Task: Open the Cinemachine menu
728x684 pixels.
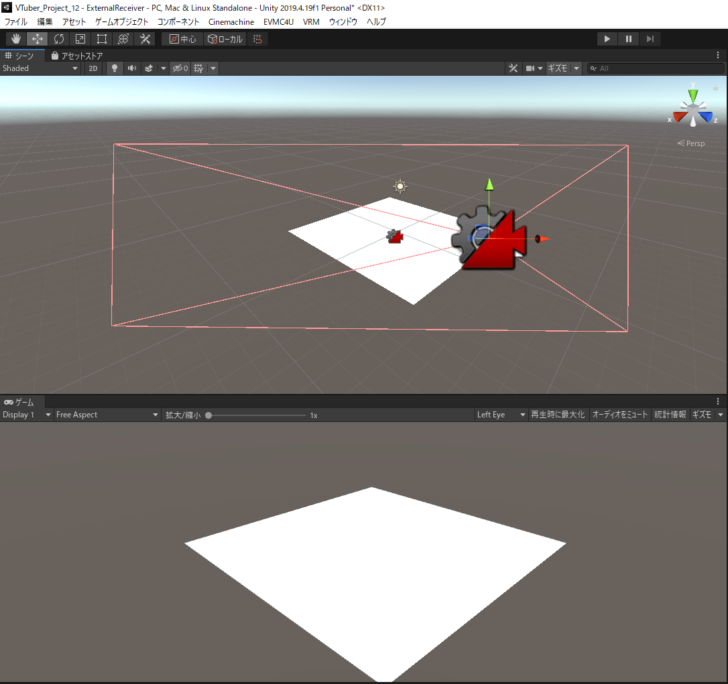Action: pyautogui.click(x=230, y=21)
